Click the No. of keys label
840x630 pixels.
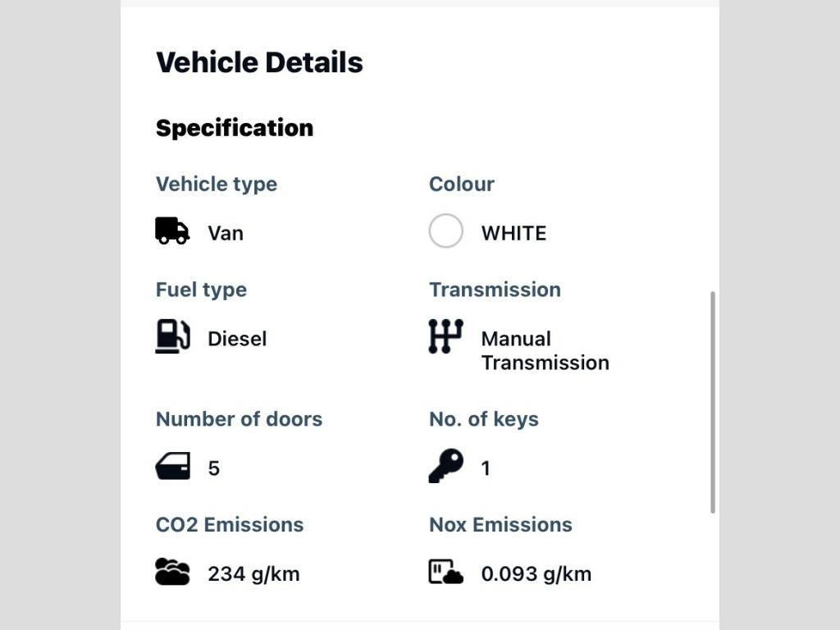point(484,419)
